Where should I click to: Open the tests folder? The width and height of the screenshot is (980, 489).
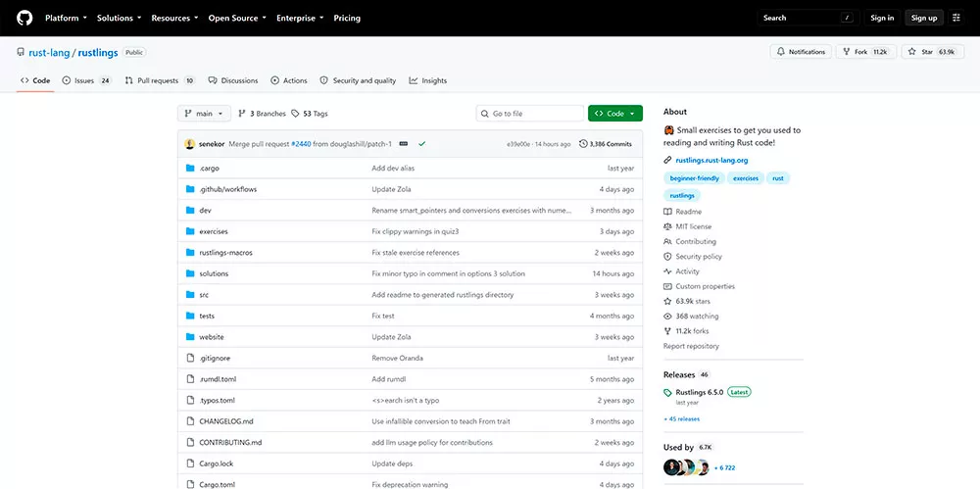pos(207,316)
